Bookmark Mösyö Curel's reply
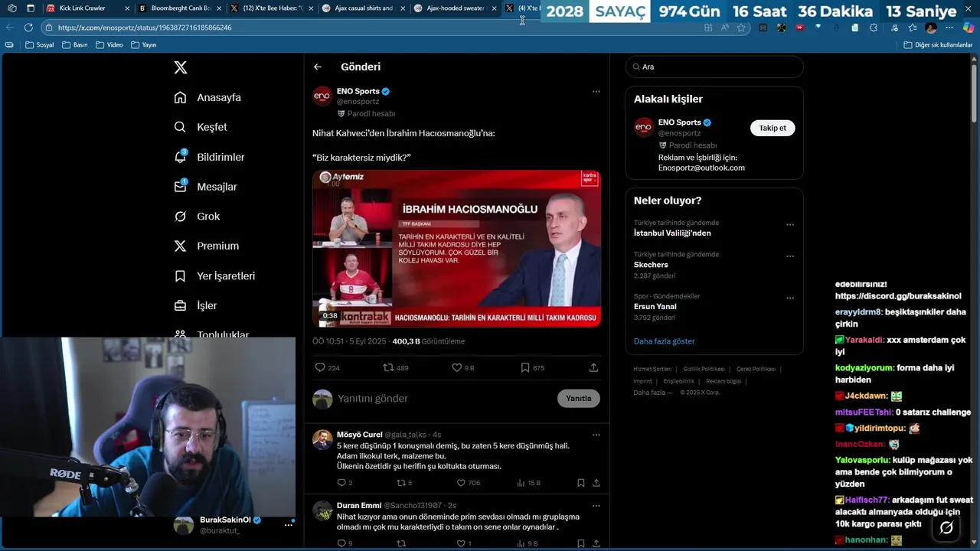 [x=581, y=483]
